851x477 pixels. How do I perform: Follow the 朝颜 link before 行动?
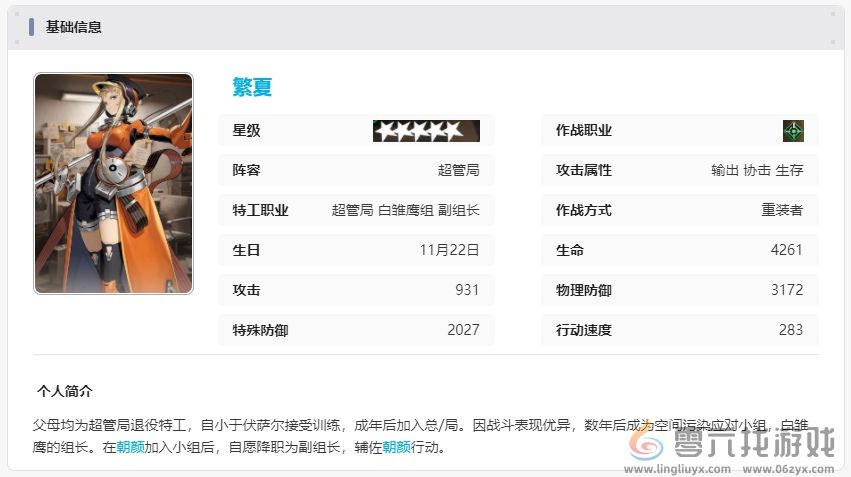396,447
